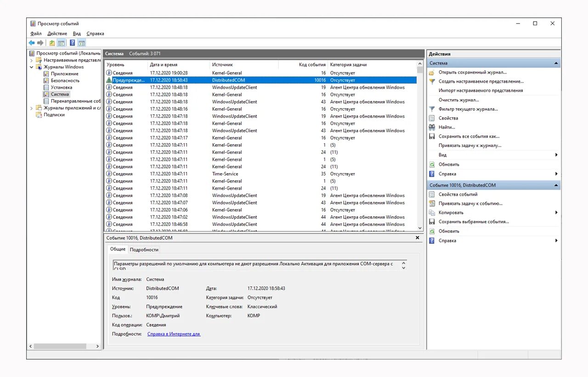This screenshot has width=588, height=377.
Task: Click the Установка log icon in tree
Action: (x=46, y=87)
